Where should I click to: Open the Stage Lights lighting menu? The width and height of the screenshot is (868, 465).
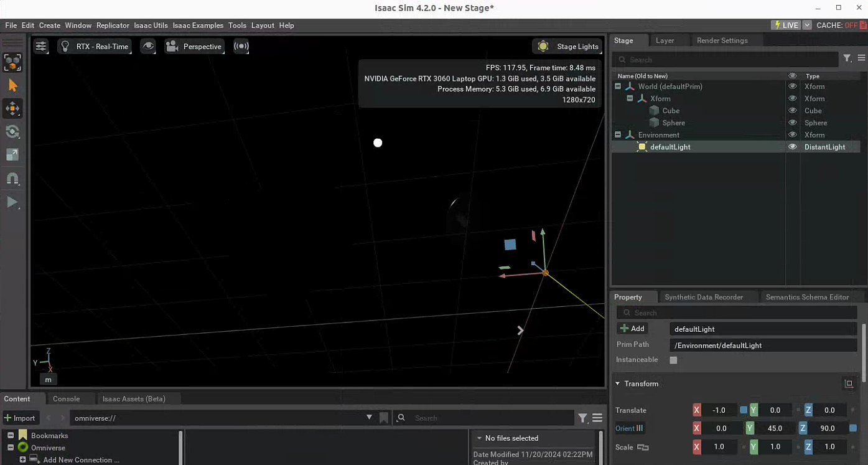pyautogui.click(x=567, y=47)
